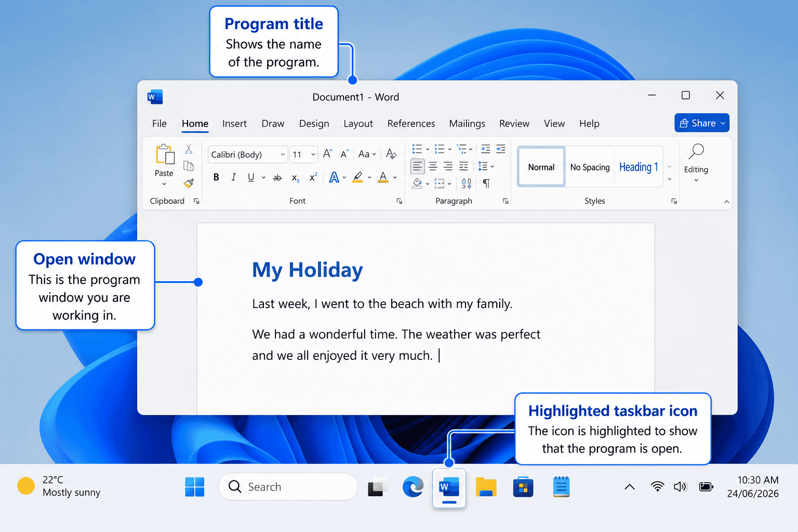798x532 pixels.
Task: Click the Borders icon in Paragraph group
Action: [440, 183]
